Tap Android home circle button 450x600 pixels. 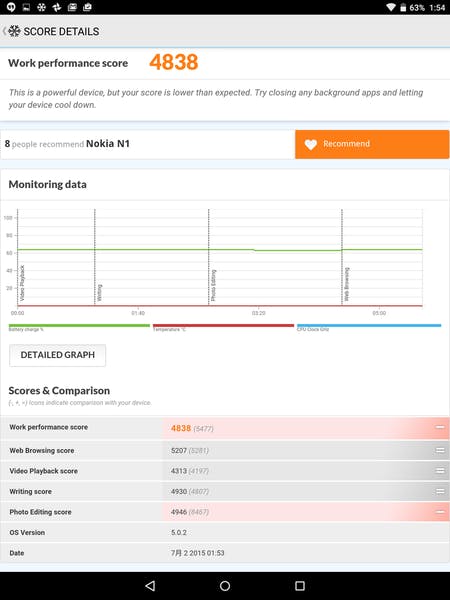coord(225,585)
